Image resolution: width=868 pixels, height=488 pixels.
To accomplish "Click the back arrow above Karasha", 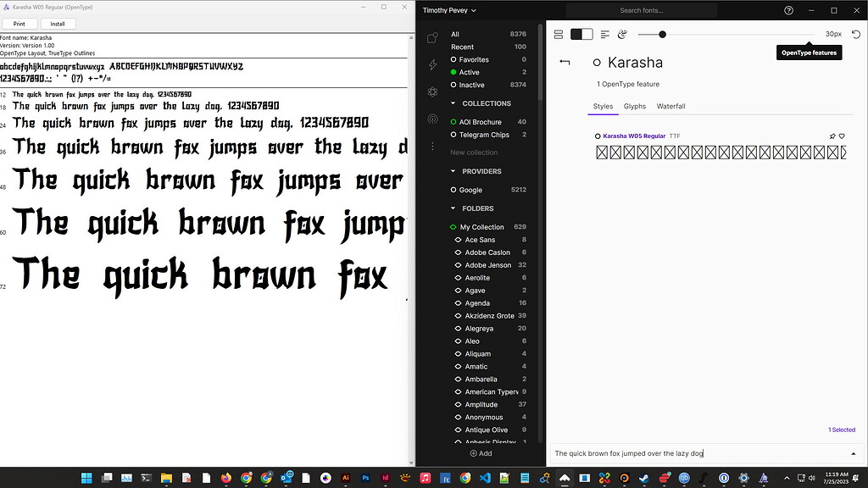I will pyautogui.click(x=566, y=62).
